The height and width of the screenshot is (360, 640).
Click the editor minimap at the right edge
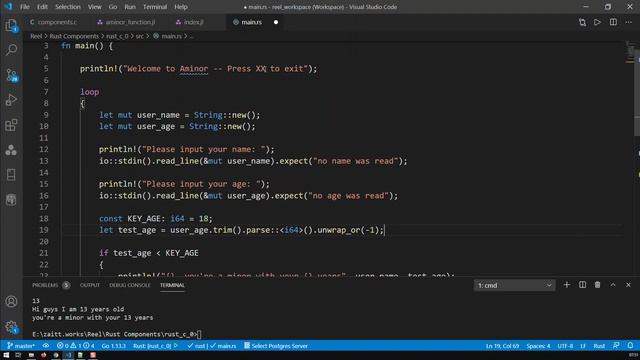pos(631,53)
